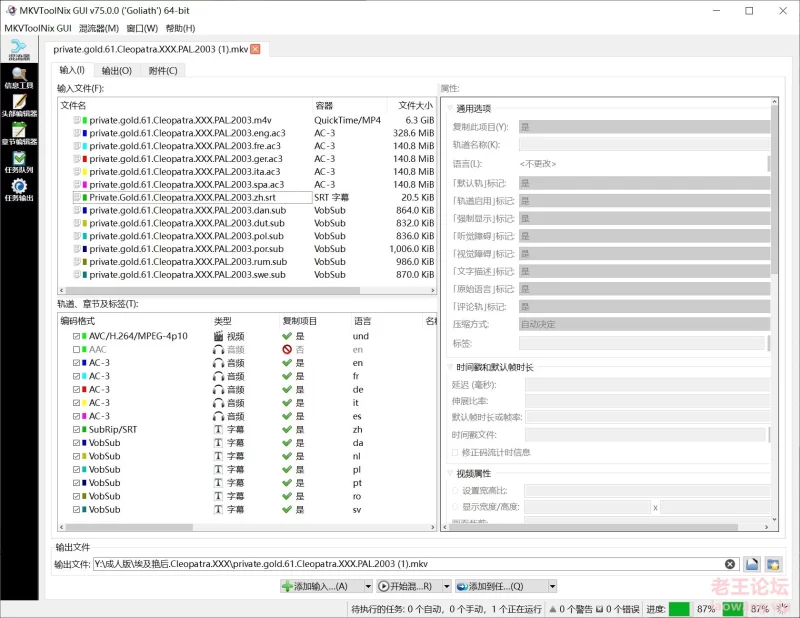
Task: Sort input files by File name header
Action: tap(185, 106)
